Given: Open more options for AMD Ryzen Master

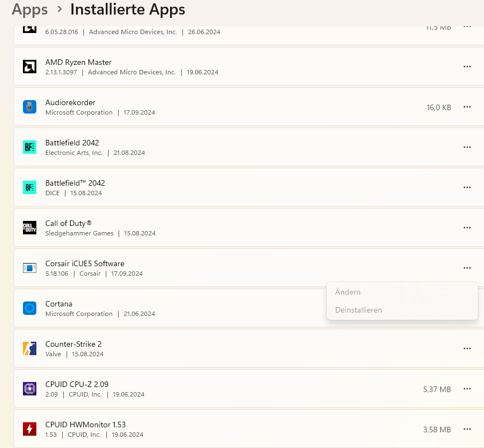Looking at the screenshot, I should (x=467, y=67).
